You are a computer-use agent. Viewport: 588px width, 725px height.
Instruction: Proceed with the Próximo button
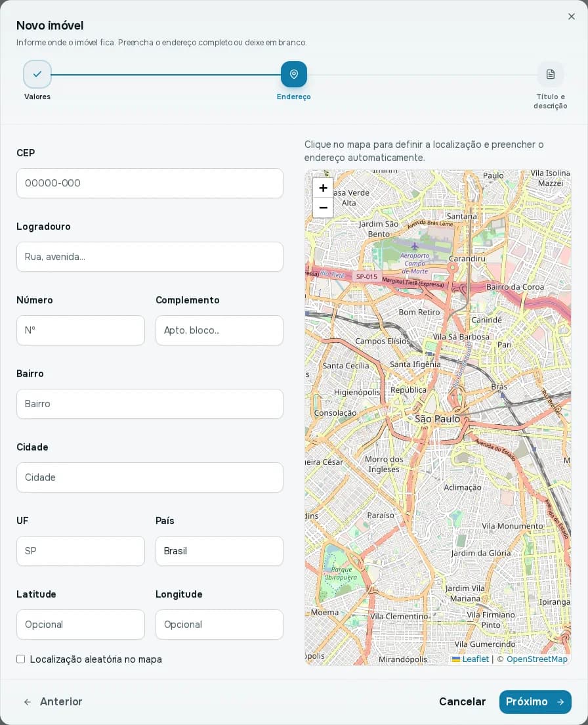pyautogui.click(x=535, y=701)
